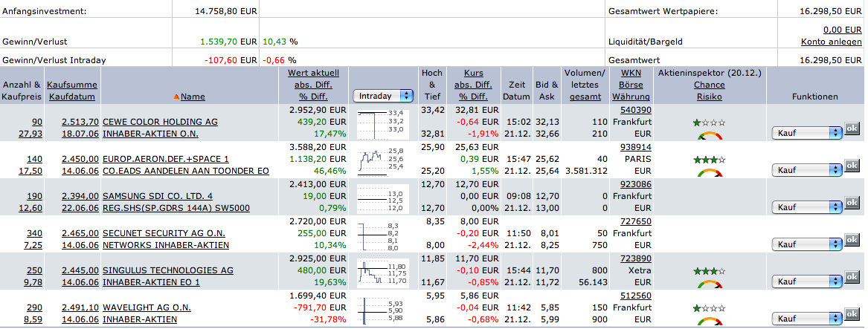Sort the table by Kaufsumme column
The image size is (868, 329).
pos(72,85)
